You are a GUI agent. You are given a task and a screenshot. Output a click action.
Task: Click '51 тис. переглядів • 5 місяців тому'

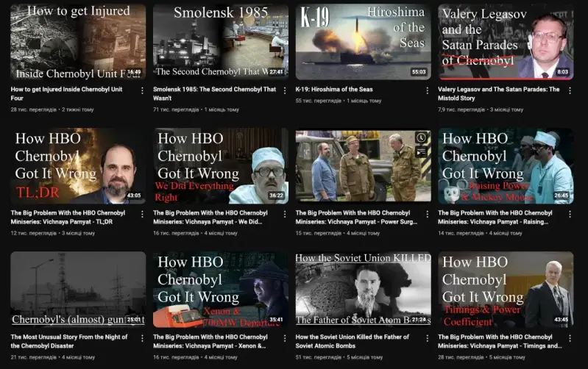click(x=339, y=357)
